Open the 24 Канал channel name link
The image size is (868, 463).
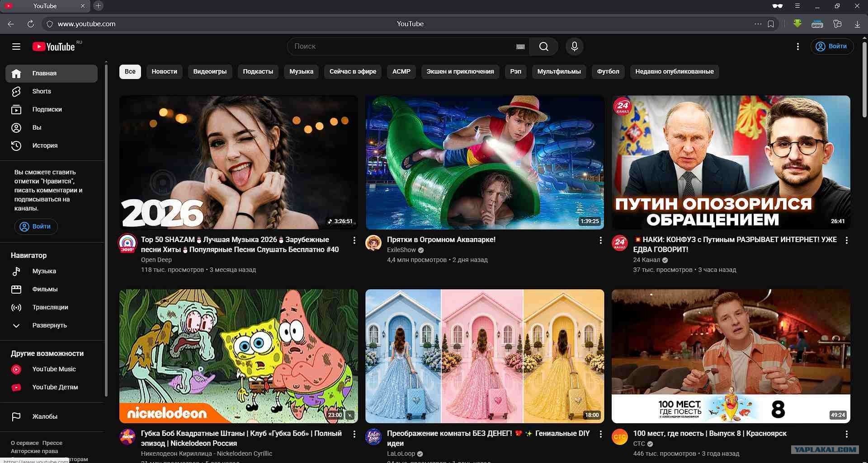click(x=646, y=260)
